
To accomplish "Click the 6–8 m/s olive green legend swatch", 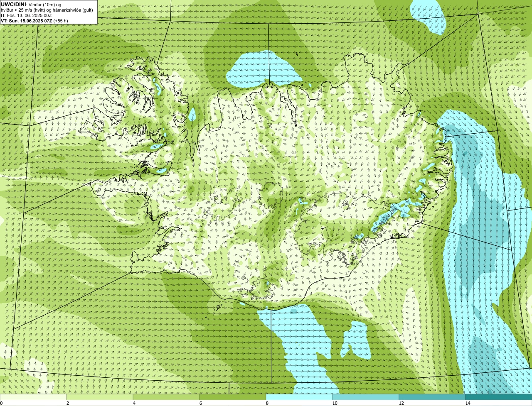I will click(233, 397).
